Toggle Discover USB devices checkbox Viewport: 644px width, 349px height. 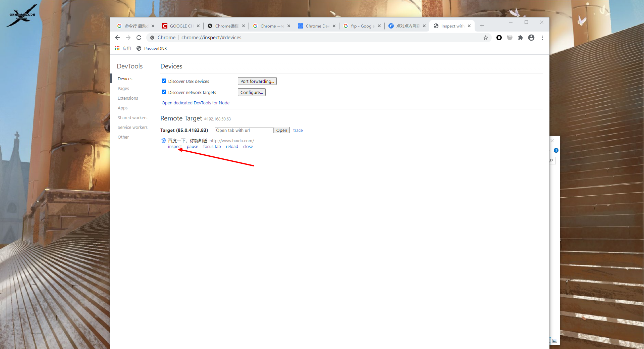[164, 81]
